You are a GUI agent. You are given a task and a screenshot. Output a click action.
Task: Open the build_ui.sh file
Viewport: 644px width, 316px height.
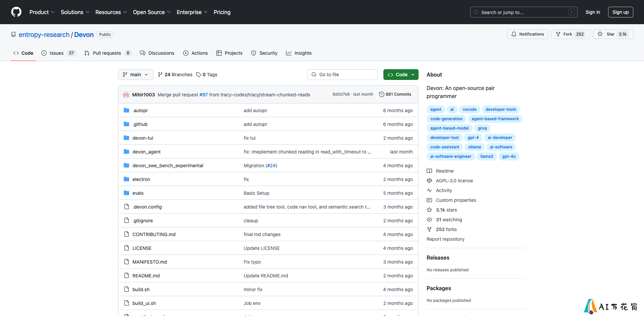pos(144,303)
